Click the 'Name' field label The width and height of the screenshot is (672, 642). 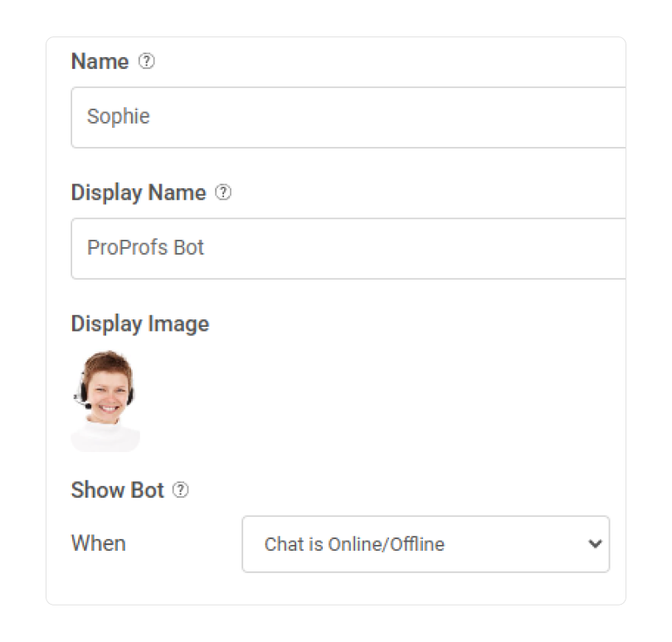100,62
